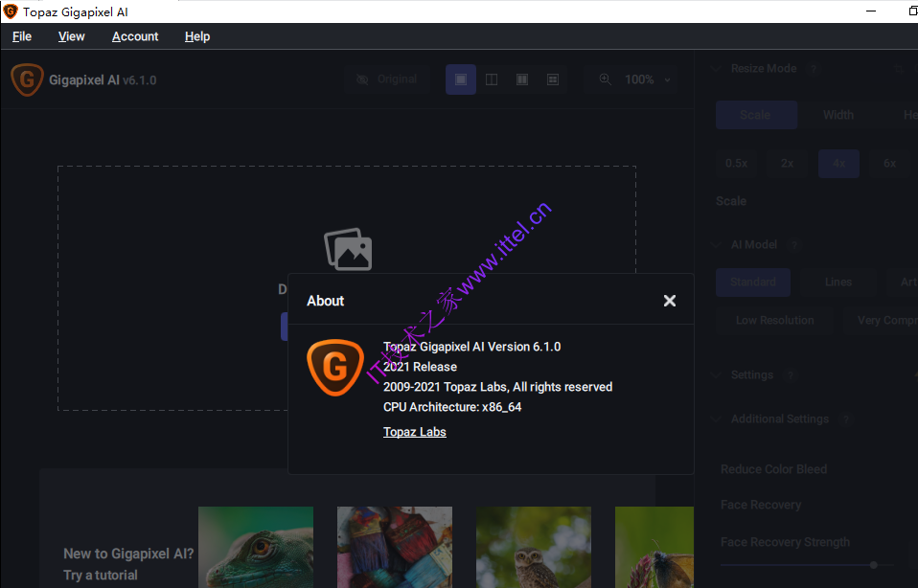Expand the Settings section
Viewport: 918px width, 588px height.
click(x=716, y=374)
